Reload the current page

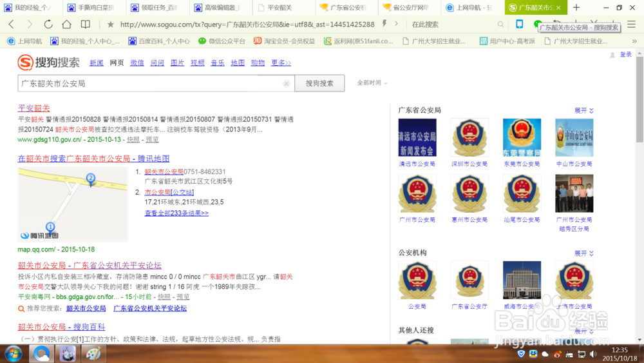click(x=48, y=25)
